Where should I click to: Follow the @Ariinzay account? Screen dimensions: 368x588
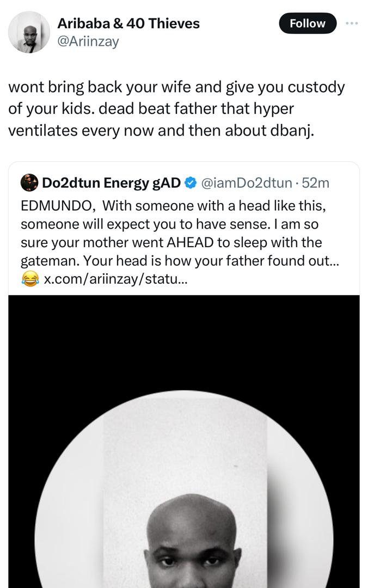click(x=308, y=23)
